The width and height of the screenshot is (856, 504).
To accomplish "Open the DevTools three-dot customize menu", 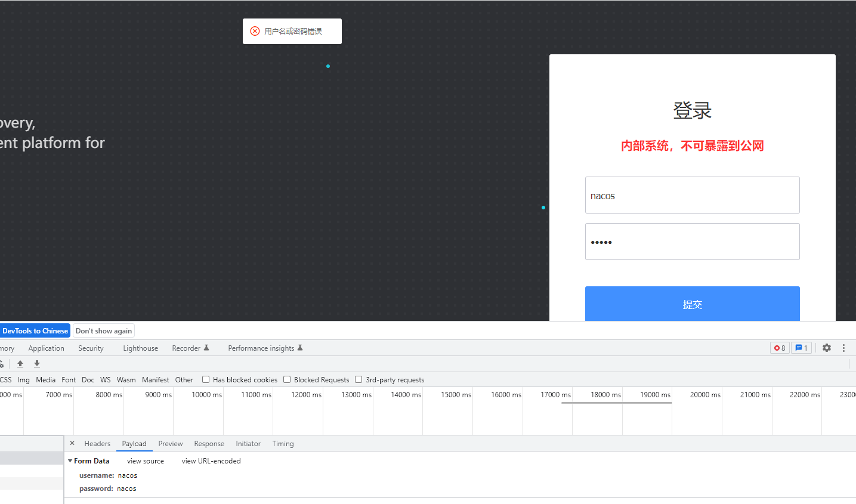I will tap(843, 348).
